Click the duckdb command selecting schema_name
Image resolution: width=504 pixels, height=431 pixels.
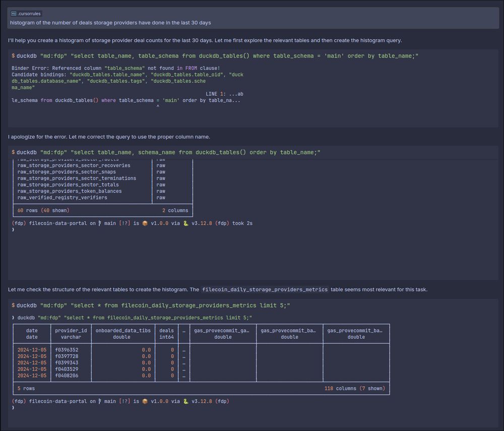pyautogui.click(x=166, y=152)
